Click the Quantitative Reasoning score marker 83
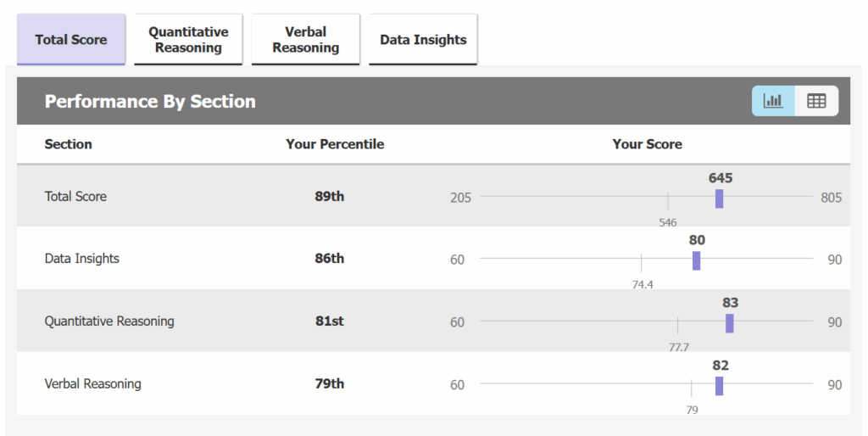The image size is (868, 436). pos(730,323)
